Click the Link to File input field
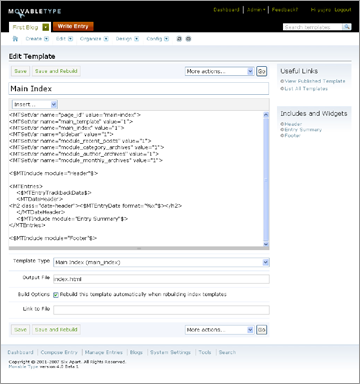360x384 pixels. [161, 310]
